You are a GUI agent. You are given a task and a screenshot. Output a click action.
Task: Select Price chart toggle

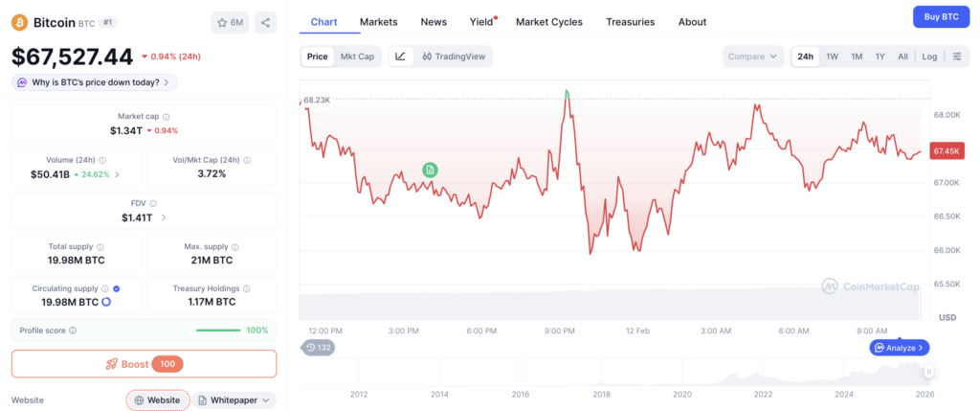coord(318,57)
